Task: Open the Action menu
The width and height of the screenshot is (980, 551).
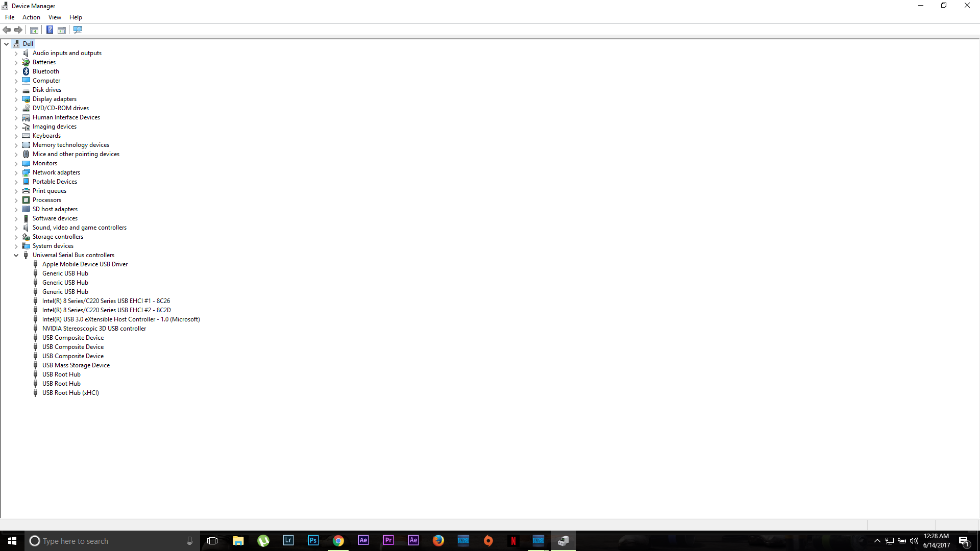Action: click(31, 17)
